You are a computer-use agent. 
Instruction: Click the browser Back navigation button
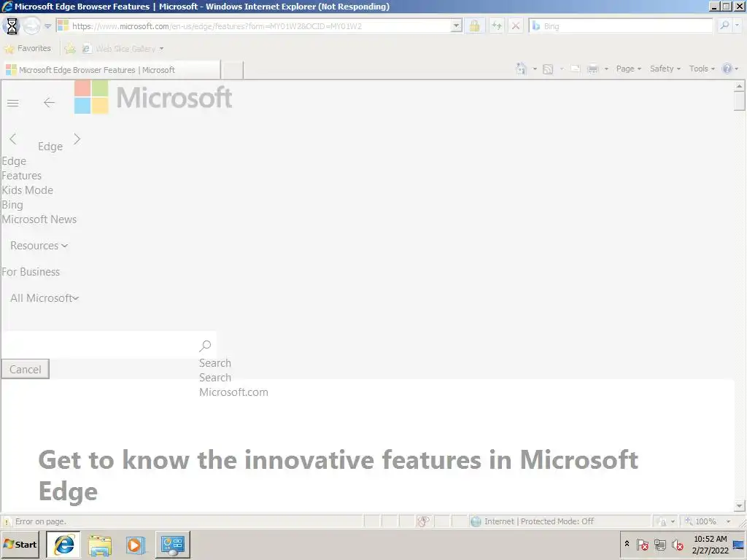12,26
